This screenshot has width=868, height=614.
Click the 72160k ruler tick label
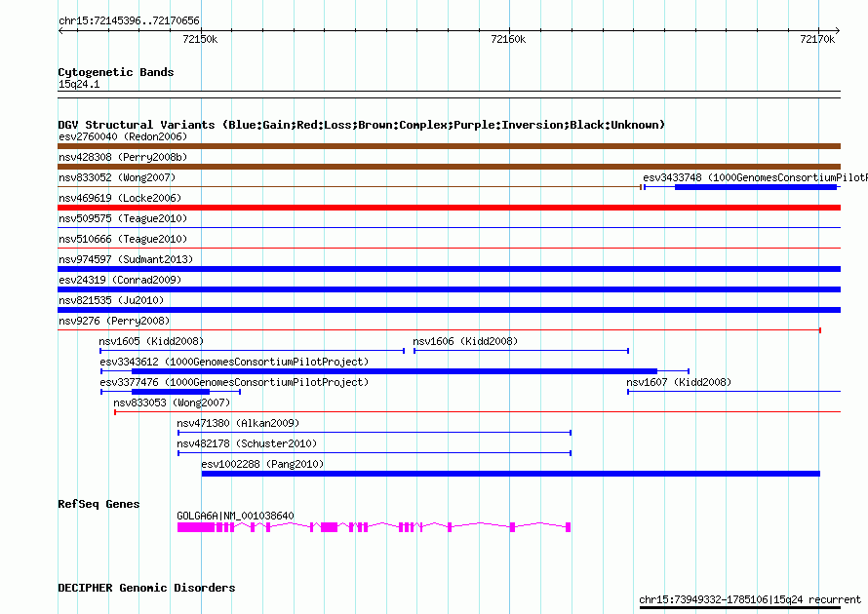[x=508, y=39]
